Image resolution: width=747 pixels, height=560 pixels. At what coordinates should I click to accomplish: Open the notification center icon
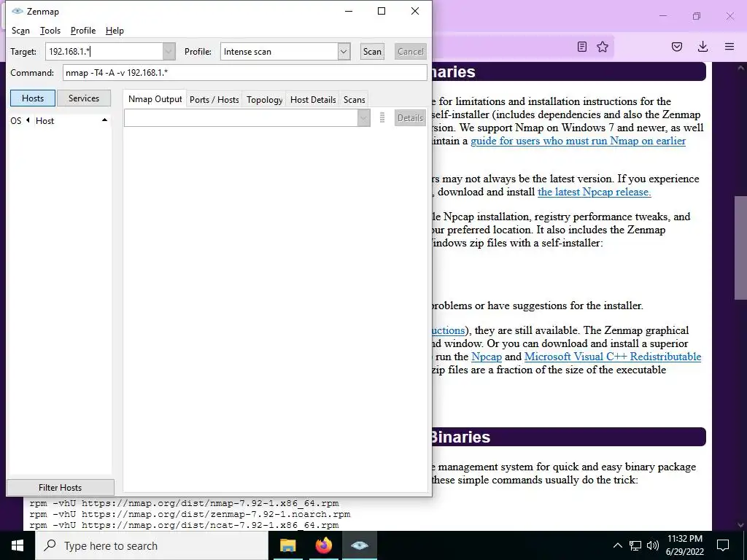click(x=723, y=545)
